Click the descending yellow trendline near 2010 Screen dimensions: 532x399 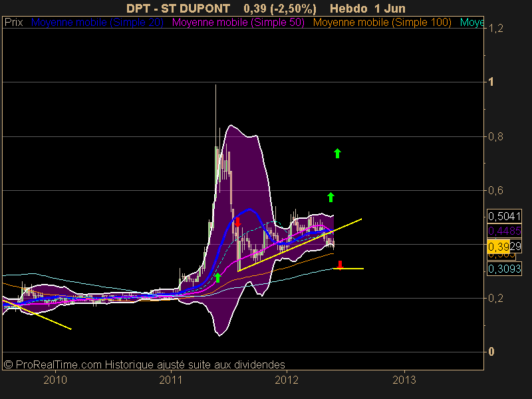[37, 315]
